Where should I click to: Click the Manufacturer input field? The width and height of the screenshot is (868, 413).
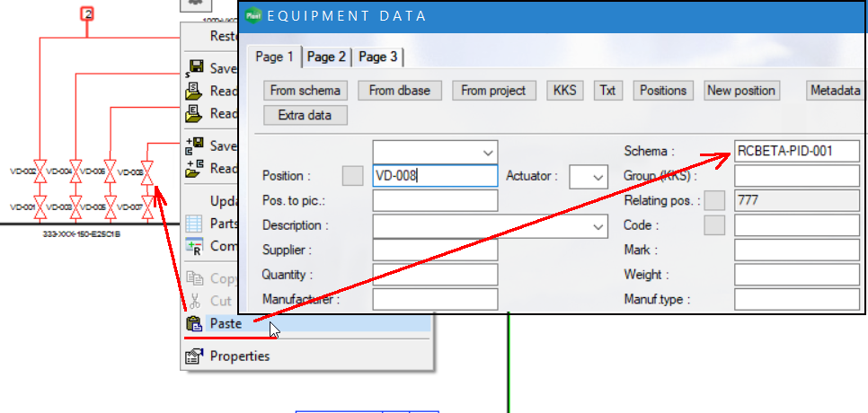(x=435, y=300)
